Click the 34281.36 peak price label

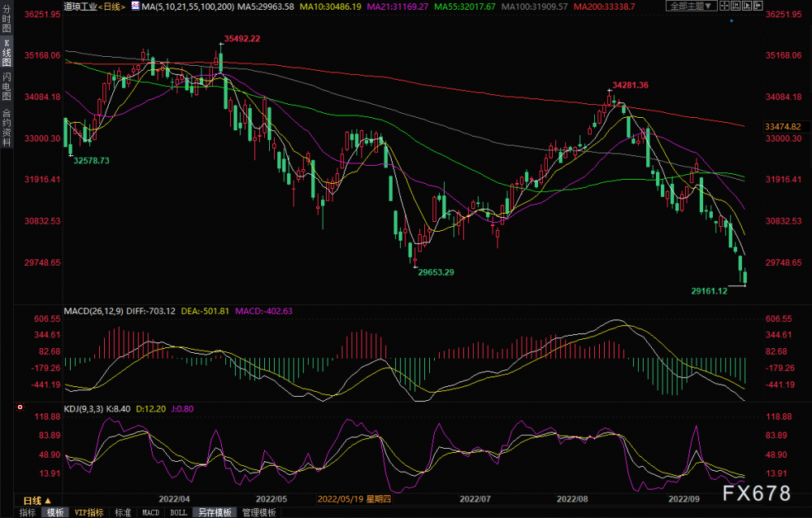[x=630, y=85]
